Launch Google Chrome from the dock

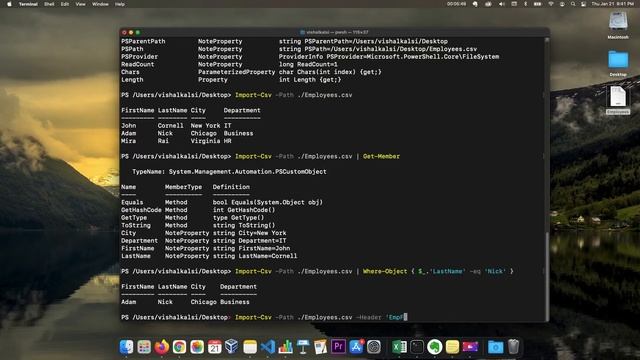click(179, 347)
